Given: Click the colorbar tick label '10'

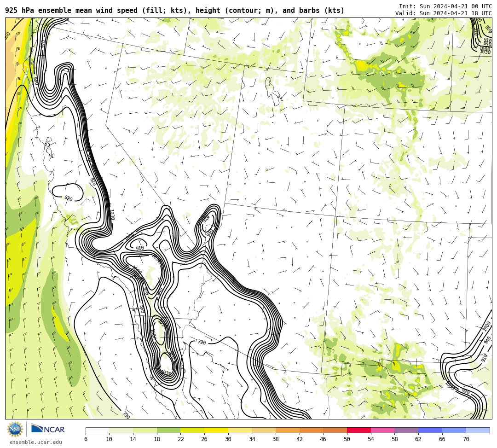Looking at the screenshot, I should pos(109,439).
